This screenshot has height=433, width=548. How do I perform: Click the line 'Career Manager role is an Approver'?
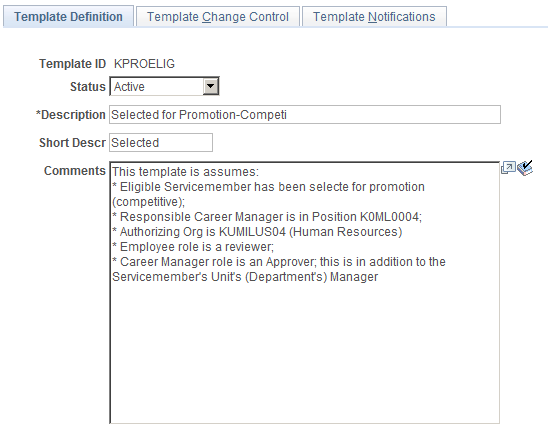pos(279,262)
